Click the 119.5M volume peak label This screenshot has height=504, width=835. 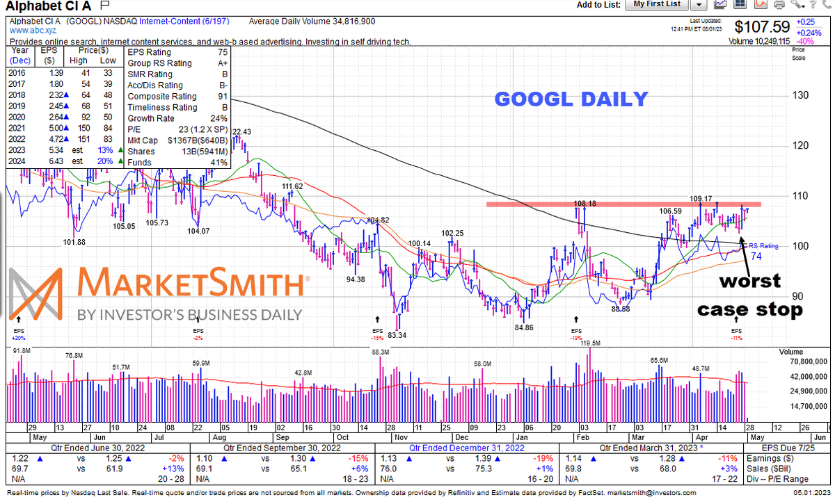(x=589, y=343)
